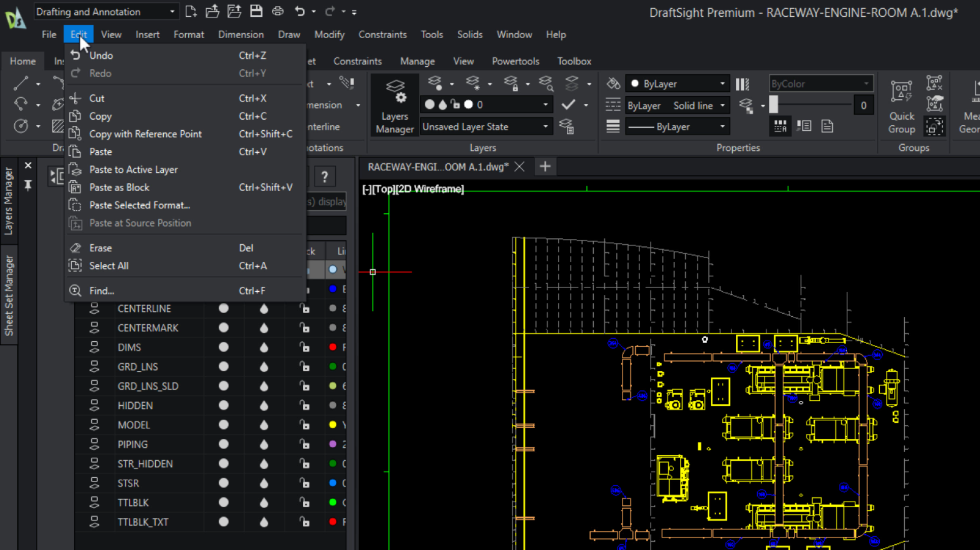Toggle lock on TTLBLK layer
This screenshot has width=980, height=550.
click(304, 503)
